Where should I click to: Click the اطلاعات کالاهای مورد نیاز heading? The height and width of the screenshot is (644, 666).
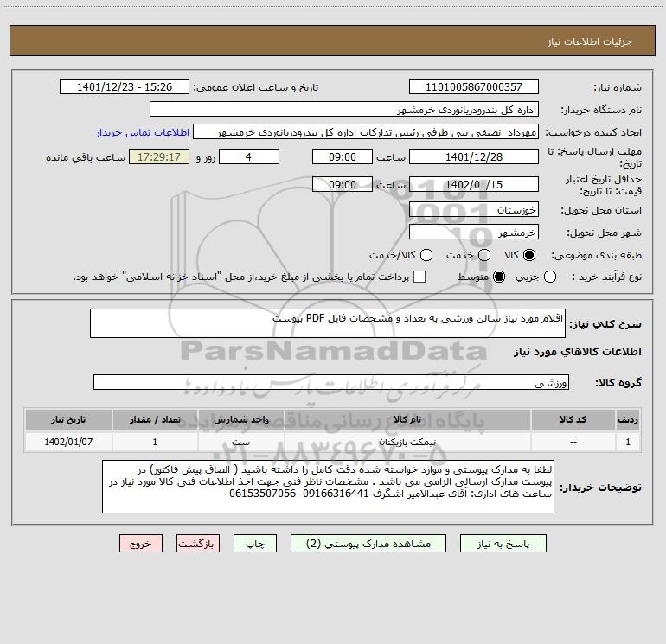pyautogui.click(x=577, y=352)
